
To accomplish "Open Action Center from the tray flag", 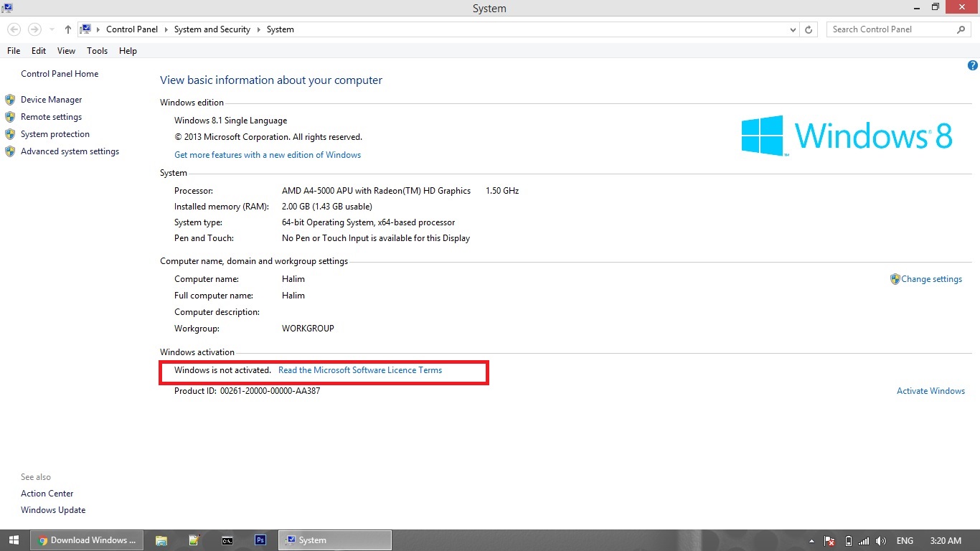I will pos(829,540).
